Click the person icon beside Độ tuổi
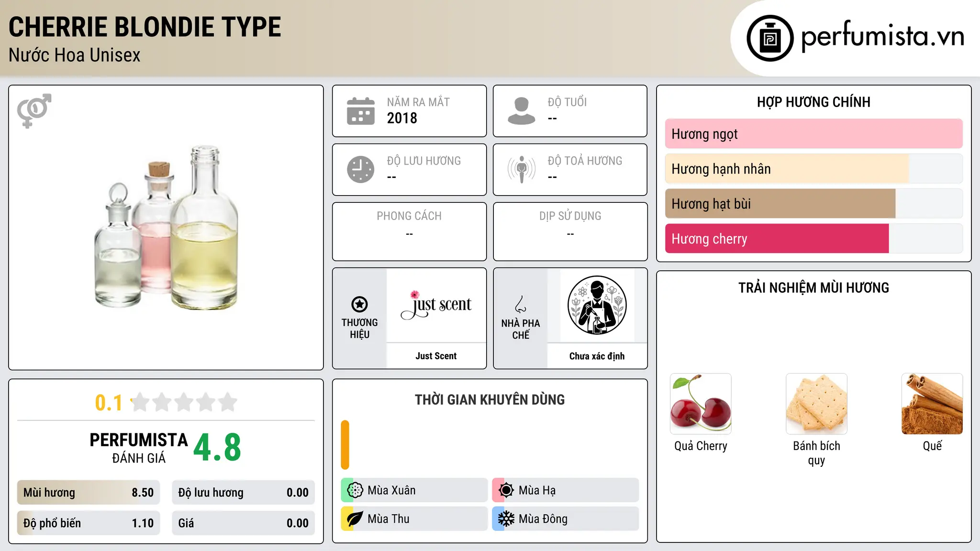This screenshot has width=980, height=551. pyautogui.click(x=522, y=111)
